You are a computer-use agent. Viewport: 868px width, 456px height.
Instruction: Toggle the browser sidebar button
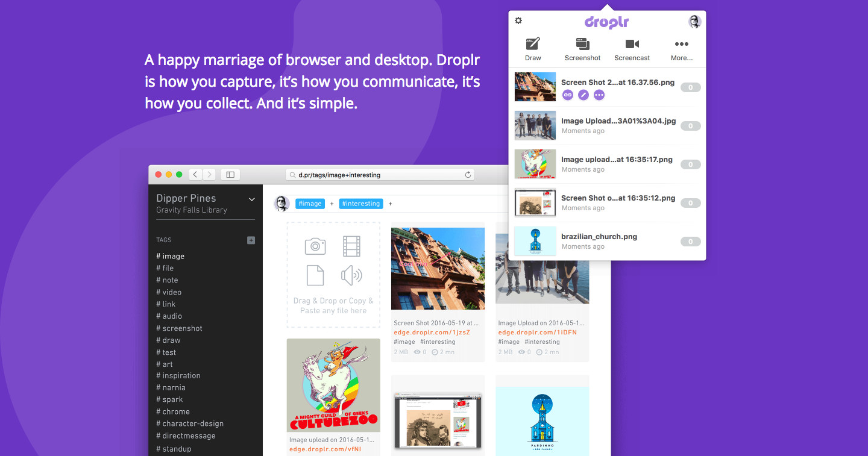click(230, 175)
